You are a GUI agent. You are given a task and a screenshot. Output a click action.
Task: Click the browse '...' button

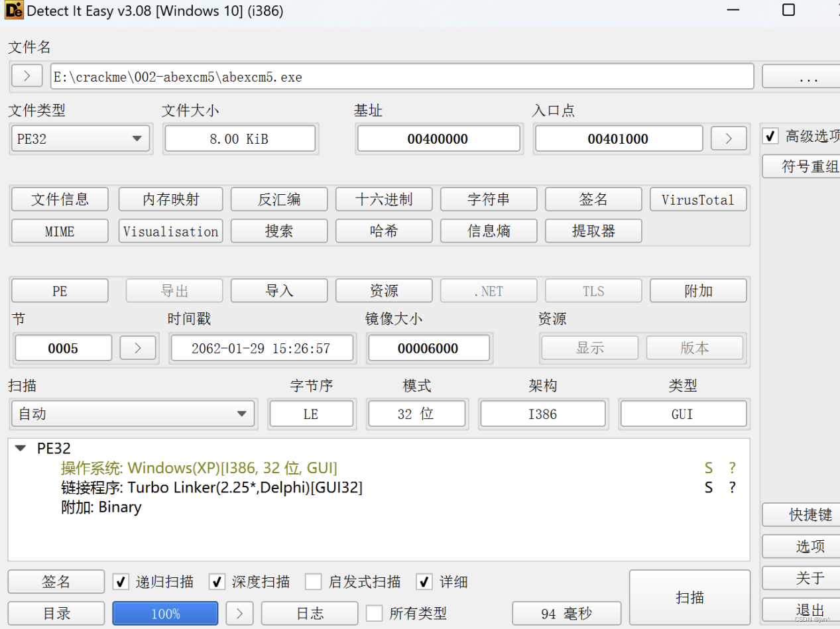(801, 76)
